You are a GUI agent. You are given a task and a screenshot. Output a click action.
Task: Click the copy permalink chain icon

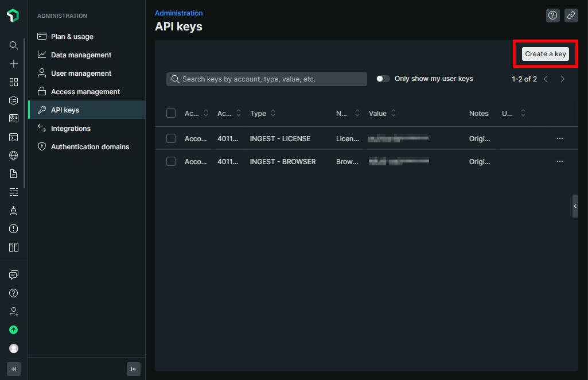pyautogui.click(x=571, y=15)
